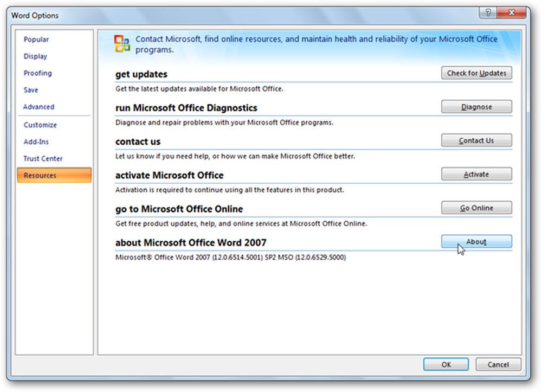Click the Word version number text line
This screenshot has height=392, width=542.
pos(230,257)
